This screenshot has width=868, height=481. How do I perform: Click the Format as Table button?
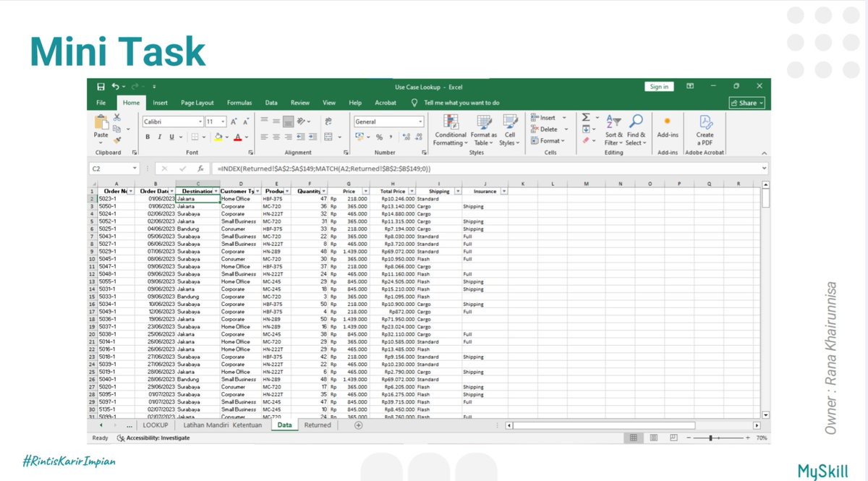(x=484, y=130)
